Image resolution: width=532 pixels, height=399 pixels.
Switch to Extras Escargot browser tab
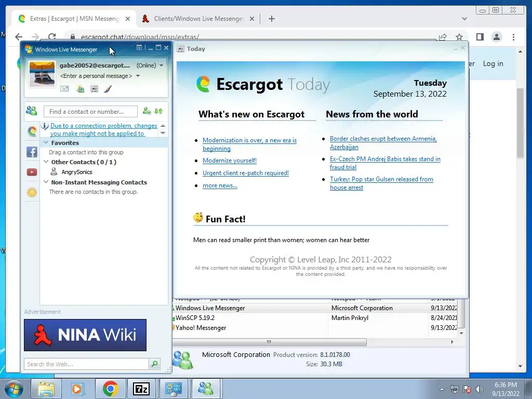point(74,19)
